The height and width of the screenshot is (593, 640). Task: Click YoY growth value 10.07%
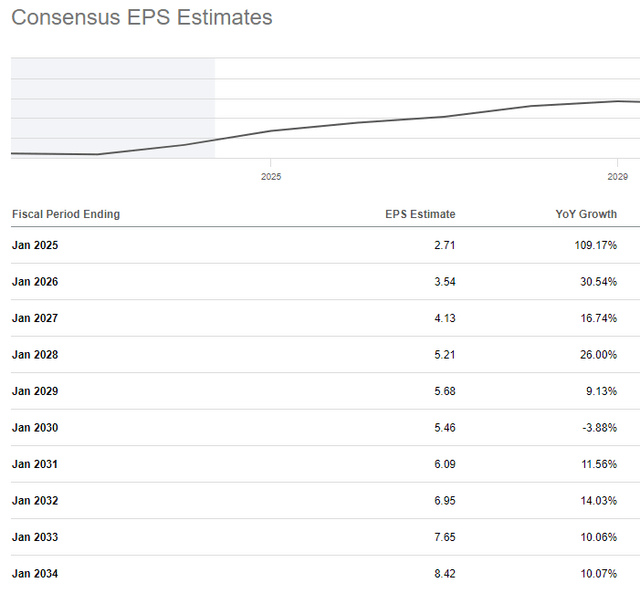[599, 574]
